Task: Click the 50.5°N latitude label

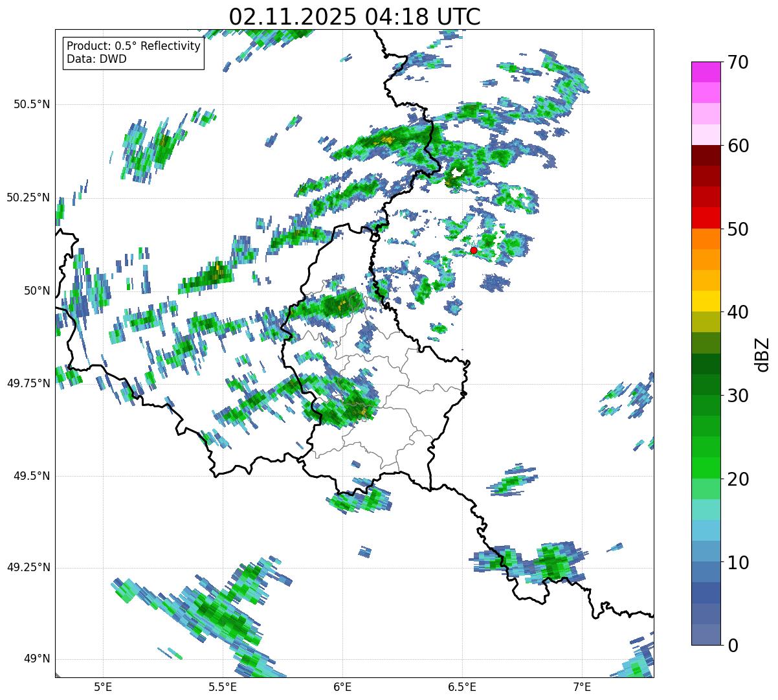Action: 32,104
